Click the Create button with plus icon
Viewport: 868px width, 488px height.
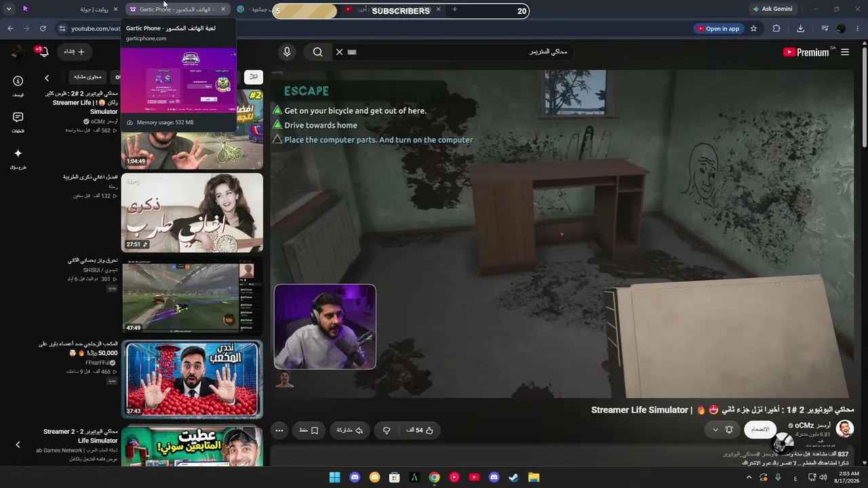point(75,52)
